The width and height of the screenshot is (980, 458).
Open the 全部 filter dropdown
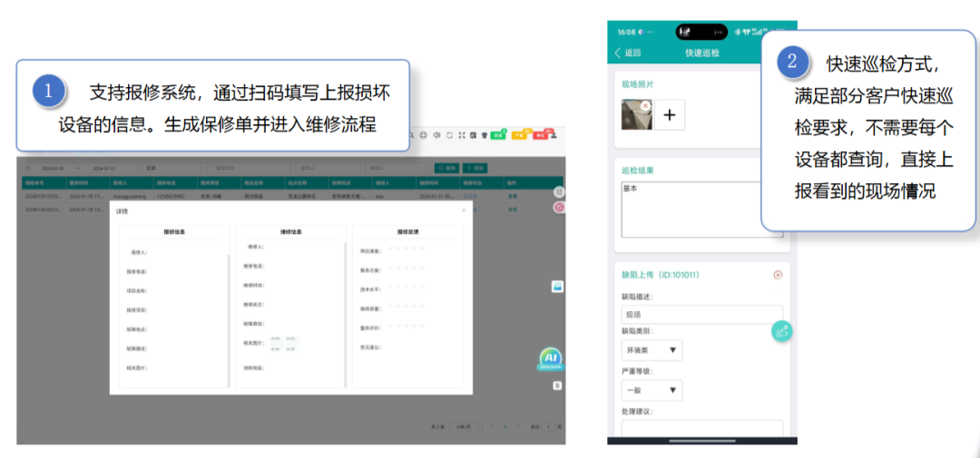point(174,168)
